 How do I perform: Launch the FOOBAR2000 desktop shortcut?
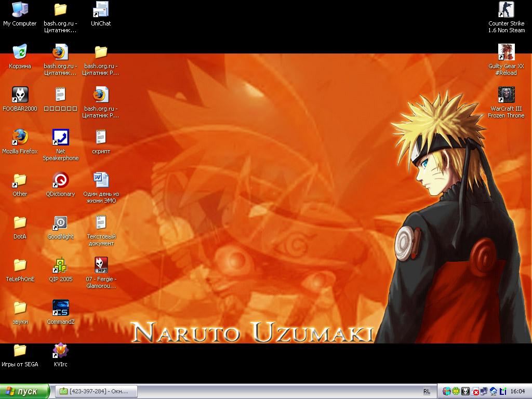(x=20, y=99)
